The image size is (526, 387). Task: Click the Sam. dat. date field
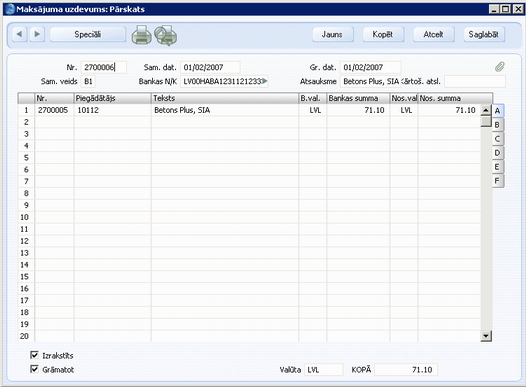point(210,67)
